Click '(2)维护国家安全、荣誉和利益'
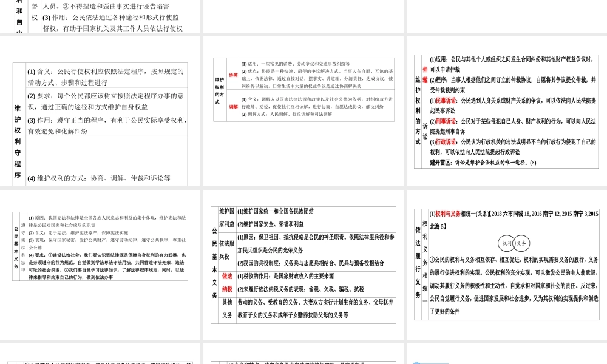The height and width of the screenshot is (364, 607). (x=270, y=224)
